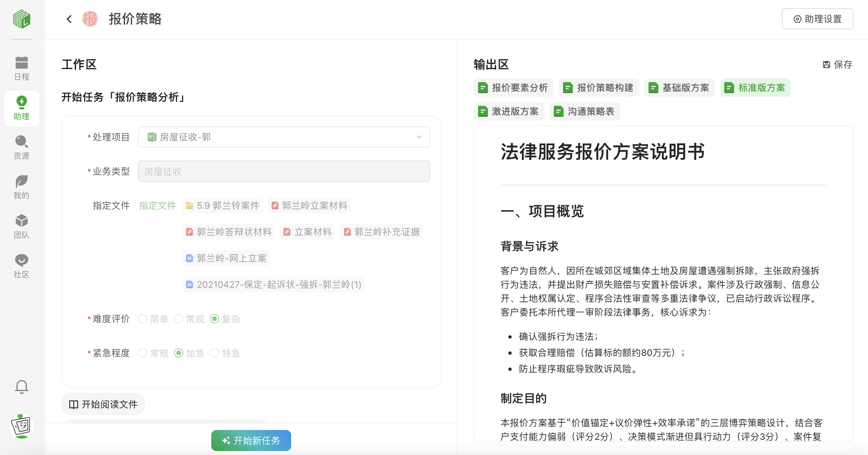Click the 工作区 heading
This screenshot has width=868, height=455.
(79, 65)
